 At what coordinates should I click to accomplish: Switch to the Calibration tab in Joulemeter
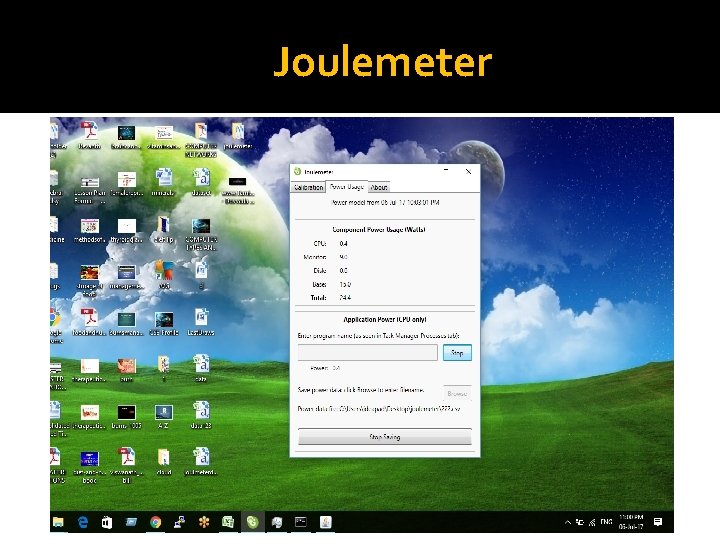pos(308,187)
